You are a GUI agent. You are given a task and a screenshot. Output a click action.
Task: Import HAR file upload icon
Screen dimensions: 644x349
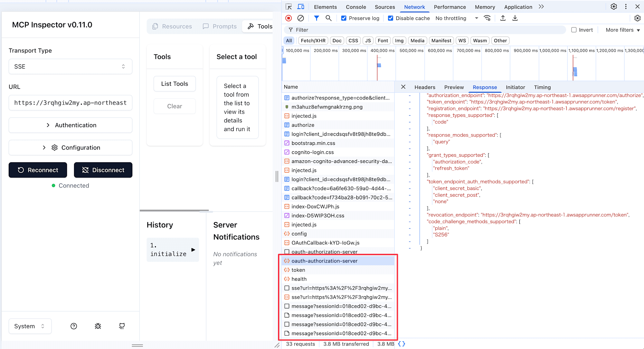pos(503,18)
